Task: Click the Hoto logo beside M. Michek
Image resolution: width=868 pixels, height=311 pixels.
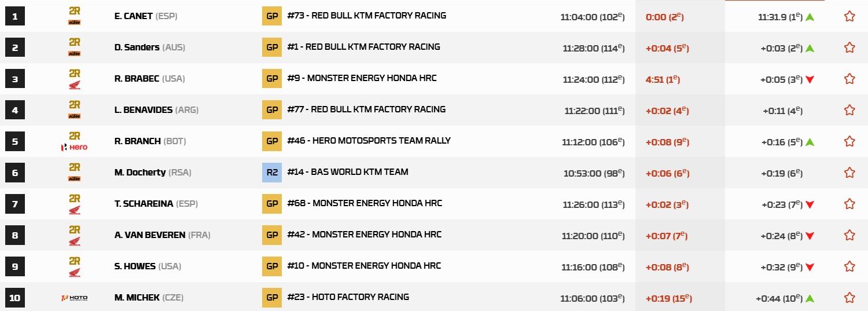Action: point(74,298)
